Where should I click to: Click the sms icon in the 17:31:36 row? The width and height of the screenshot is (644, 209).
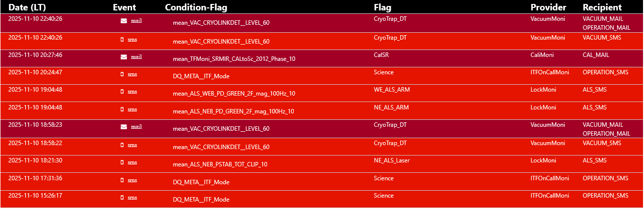(x=122, y=180)
